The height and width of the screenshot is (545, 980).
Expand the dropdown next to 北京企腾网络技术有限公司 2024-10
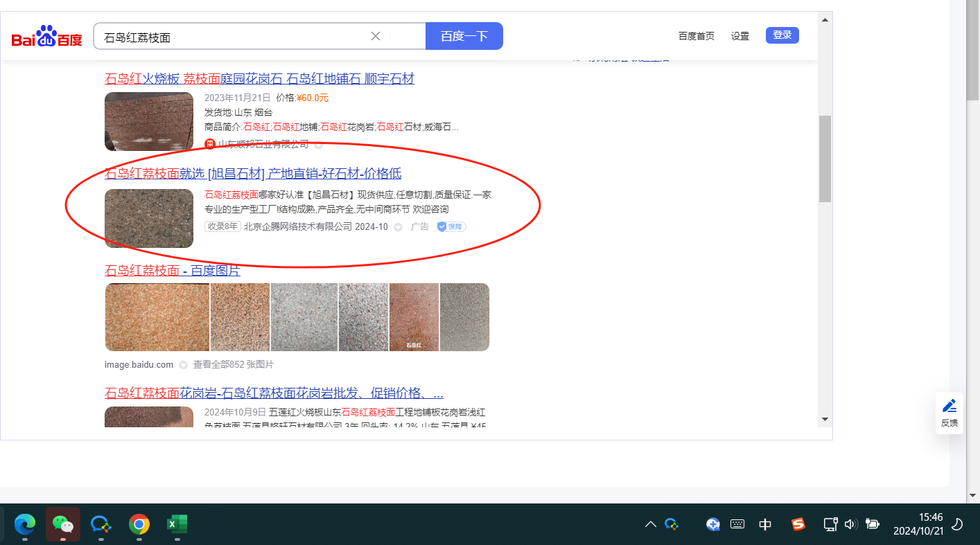tap(398, 227)
